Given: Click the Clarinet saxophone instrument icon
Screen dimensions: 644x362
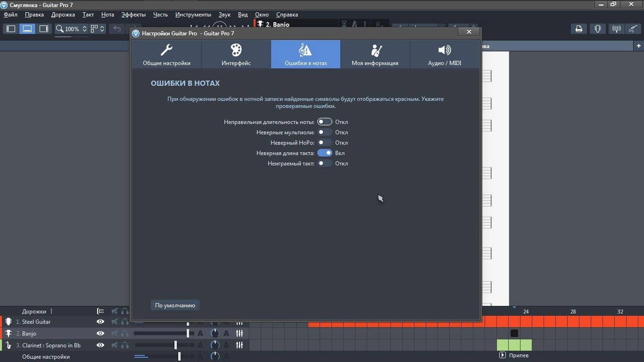Looking at the screenshot, I should 8,345.
